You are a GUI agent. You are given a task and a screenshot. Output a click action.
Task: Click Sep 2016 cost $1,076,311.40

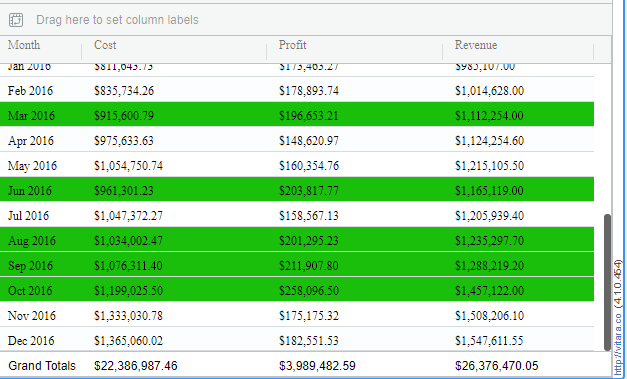coord(128,266)
